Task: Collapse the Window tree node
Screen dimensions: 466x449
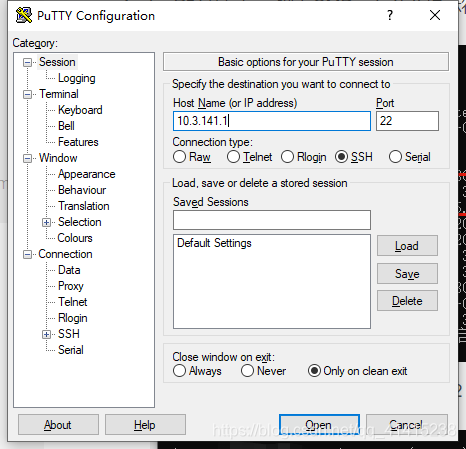Action: point(27,158)
